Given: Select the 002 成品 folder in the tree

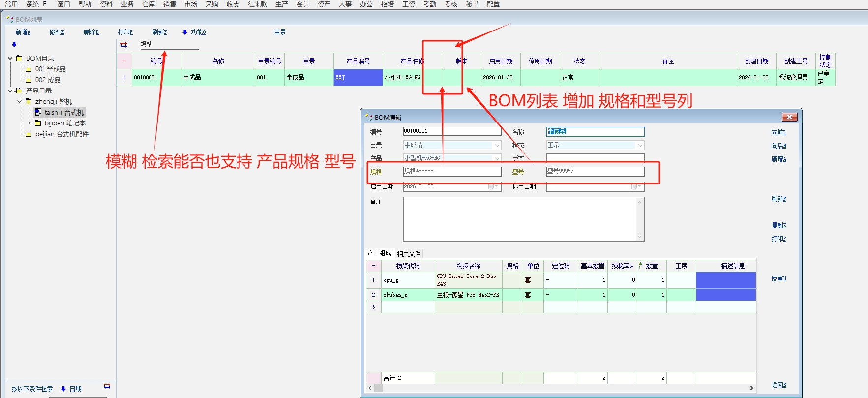Looking at the screenshot, I should [x=47, y=80].
